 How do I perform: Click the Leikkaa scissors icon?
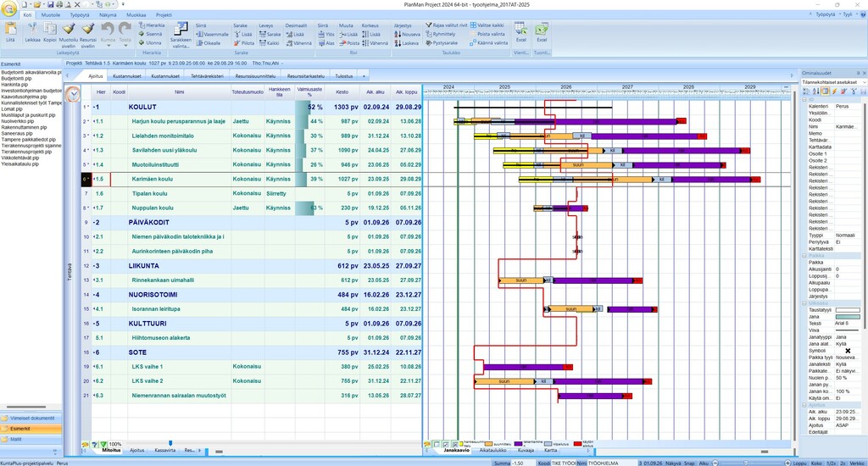32,31
